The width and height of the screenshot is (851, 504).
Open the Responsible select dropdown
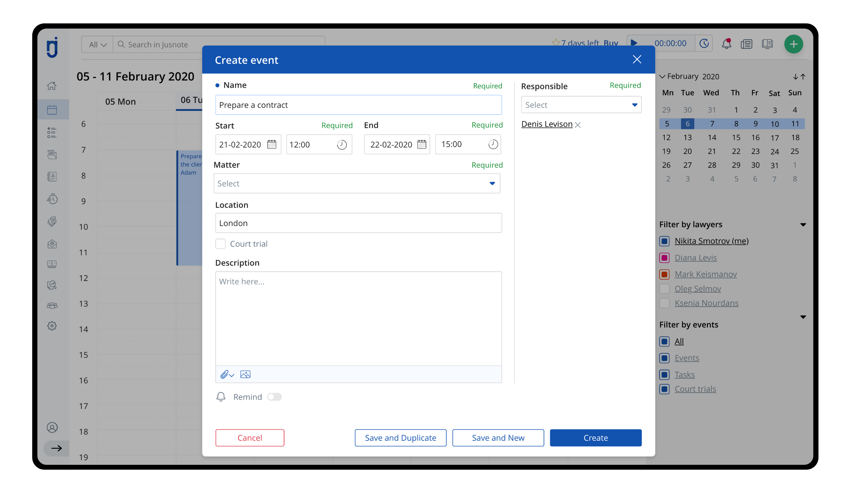581,105
